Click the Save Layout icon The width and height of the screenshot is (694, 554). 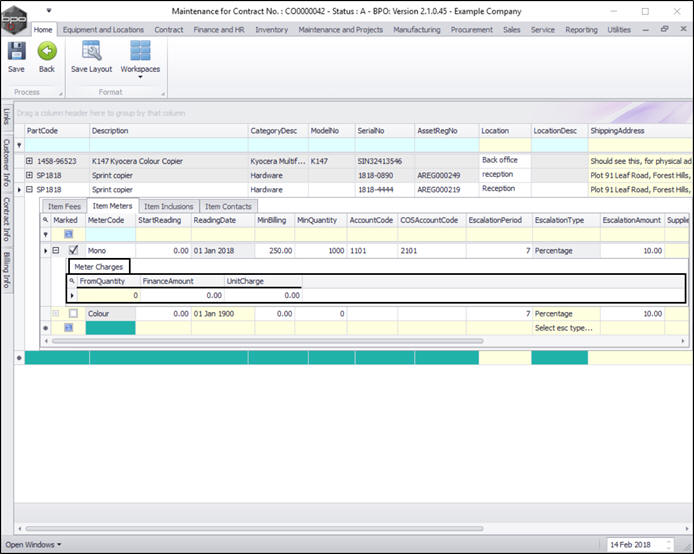pos(91,52)
